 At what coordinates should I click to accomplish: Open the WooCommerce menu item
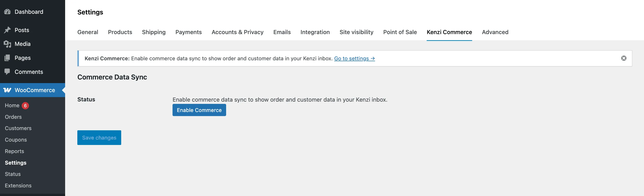[x=33, y=90]
